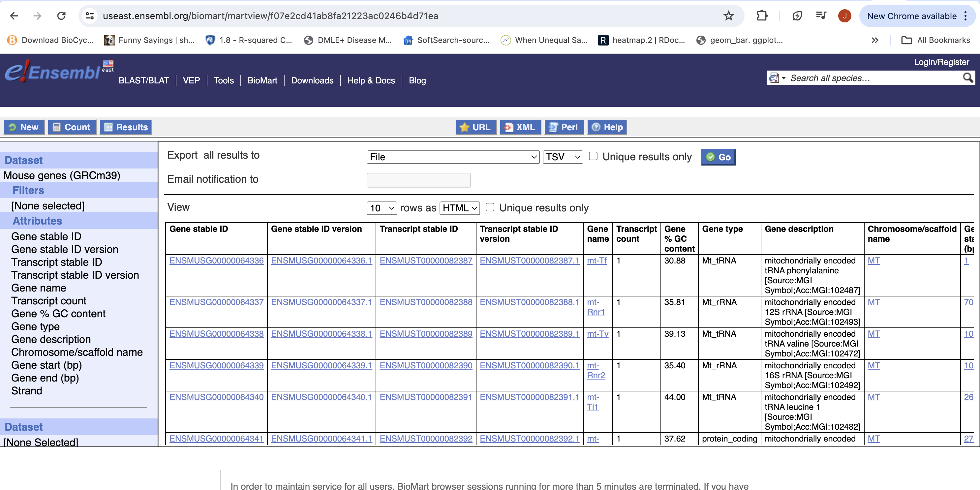Image resolution: width=980 pixels, height=490 pixels.
Task: Go to the Downloads menu item
Action: 312,81
